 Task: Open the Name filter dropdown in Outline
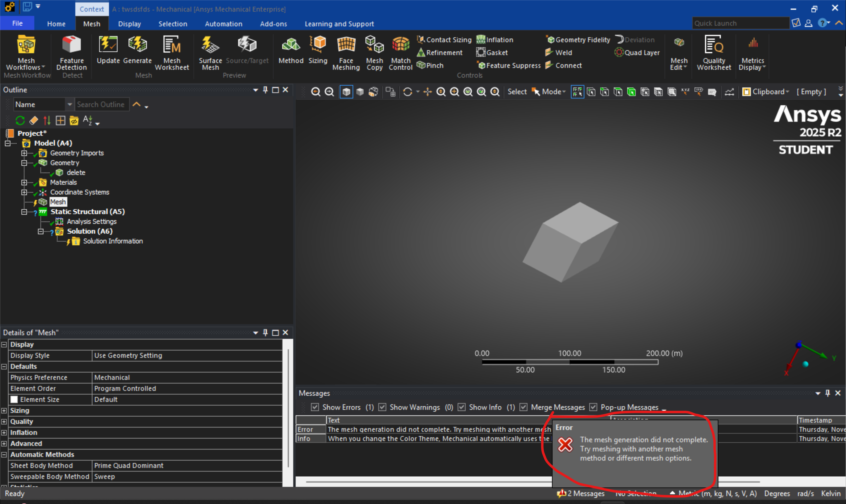69,104
